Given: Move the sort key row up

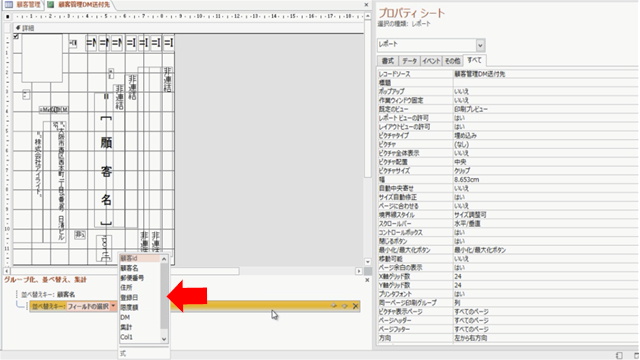Looking at the screenshot, I should tap(333, 306).
